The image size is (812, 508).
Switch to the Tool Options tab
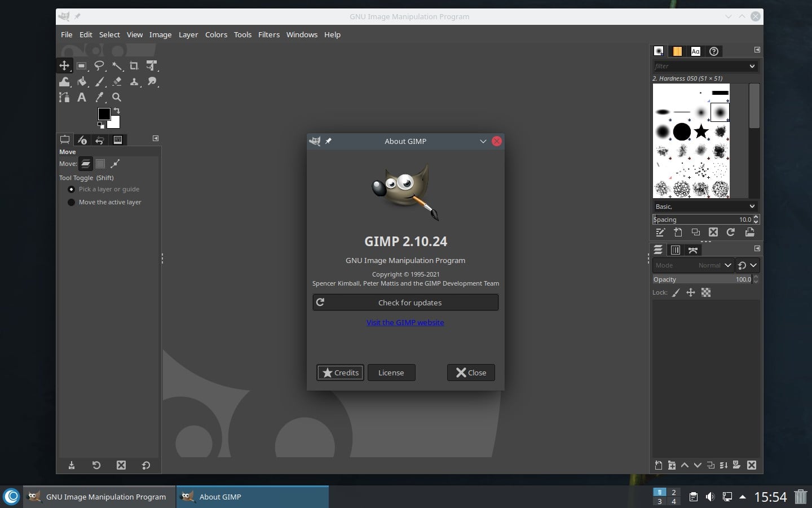click(x=65, y=139)
